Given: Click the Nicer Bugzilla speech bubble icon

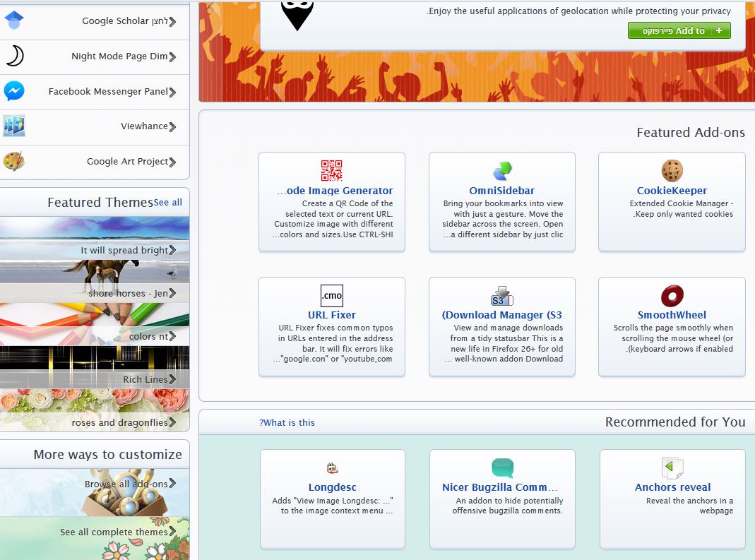Looking at the screenshot, I should tap(502, 467).
